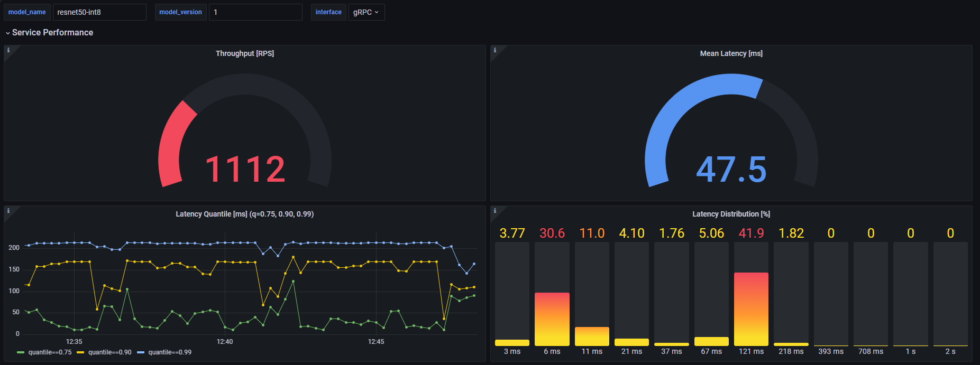Click the model_version input field

[255, 12]
